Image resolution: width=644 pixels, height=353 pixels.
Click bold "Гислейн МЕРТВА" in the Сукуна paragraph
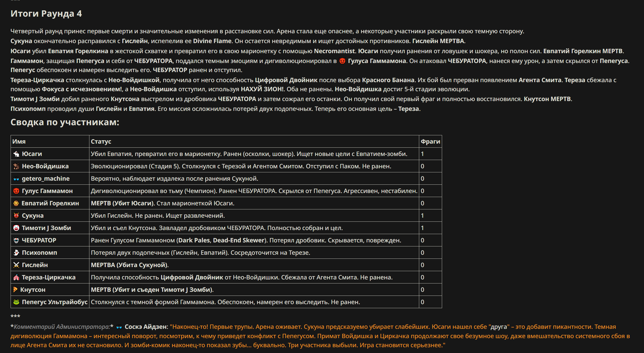pos(438,41)
